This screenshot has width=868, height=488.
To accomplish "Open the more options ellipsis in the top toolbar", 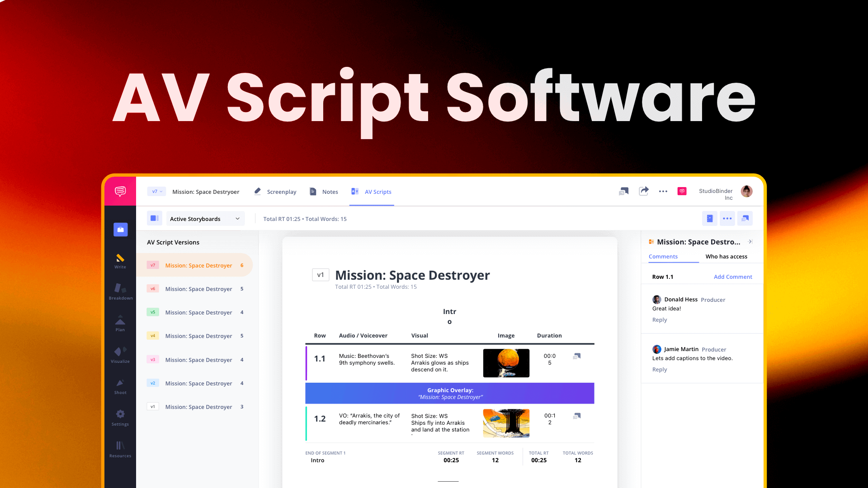I will 663,191.
